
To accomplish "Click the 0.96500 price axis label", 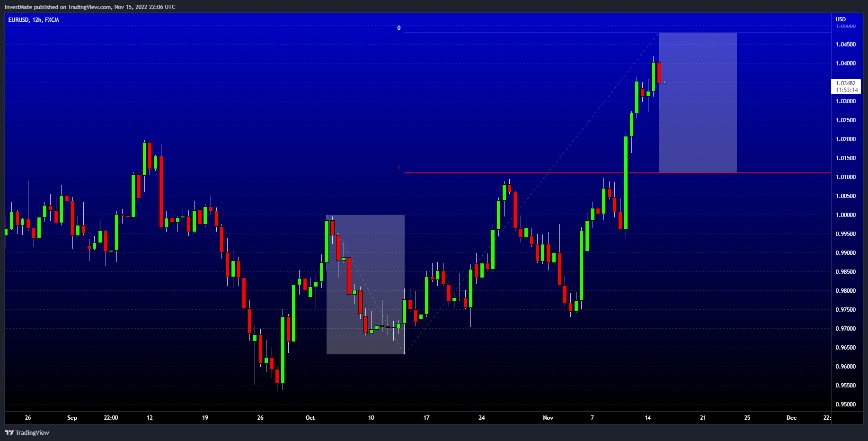I will 846,348.
